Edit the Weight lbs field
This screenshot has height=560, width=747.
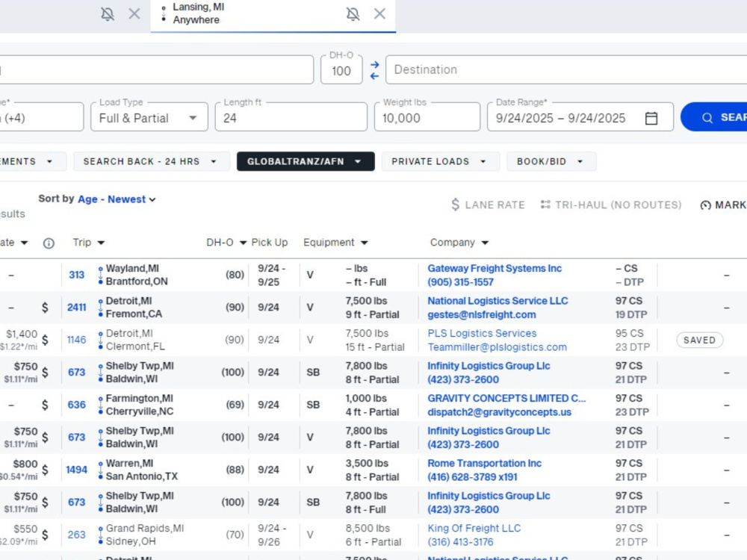click(427, 118)
